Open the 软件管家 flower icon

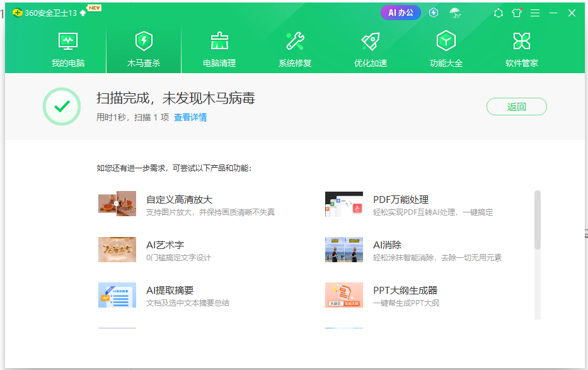click(x=522, y=41)
